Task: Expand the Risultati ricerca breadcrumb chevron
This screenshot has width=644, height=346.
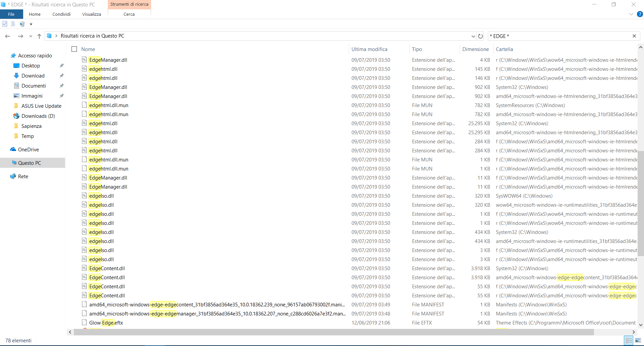Action: click(x=56, y=36)
